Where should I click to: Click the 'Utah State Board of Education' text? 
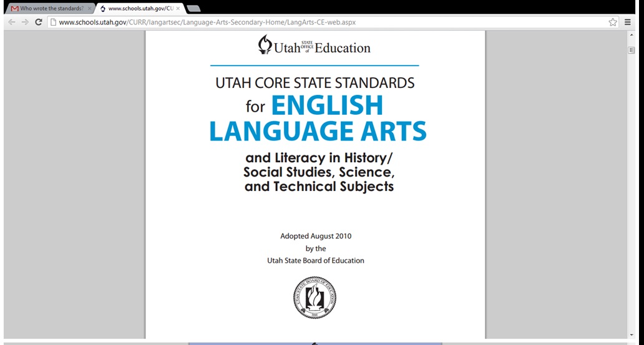(316, 260)
